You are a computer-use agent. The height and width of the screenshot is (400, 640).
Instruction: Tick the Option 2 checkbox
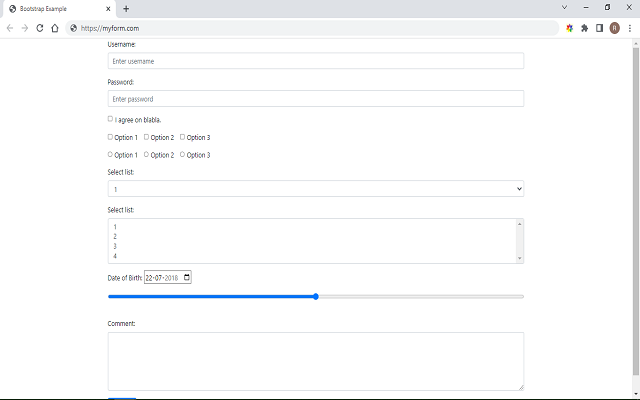click(147, 137)
